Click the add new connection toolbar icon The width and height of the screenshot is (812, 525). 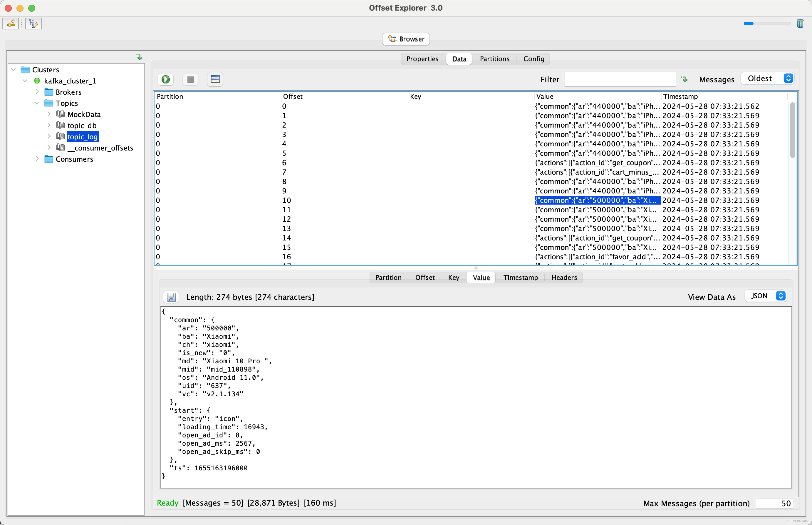point(11,24)
